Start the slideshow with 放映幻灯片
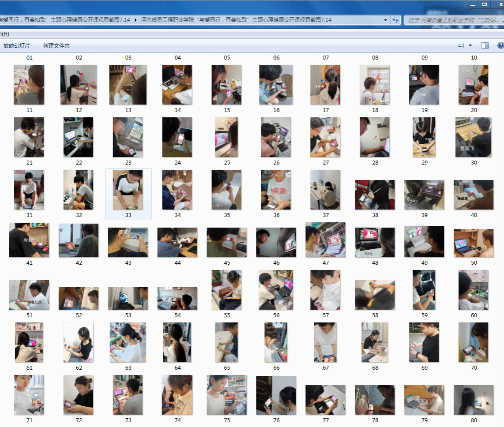504x427 pixels. (x=17, y=46)
